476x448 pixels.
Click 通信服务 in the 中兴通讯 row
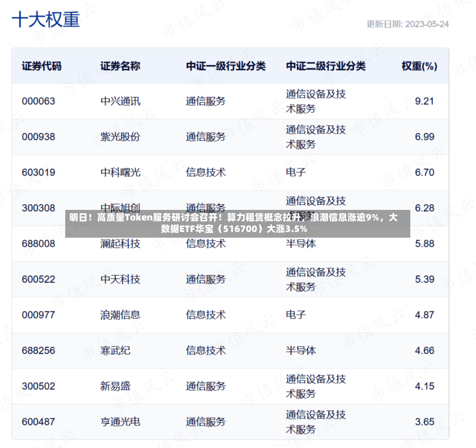click(206, 101)
